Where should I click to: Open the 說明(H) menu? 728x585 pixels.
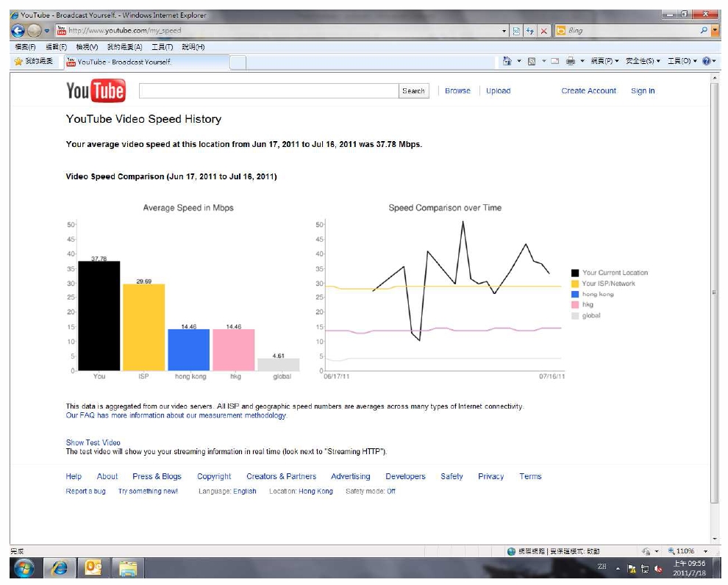(x=193, y=47)
